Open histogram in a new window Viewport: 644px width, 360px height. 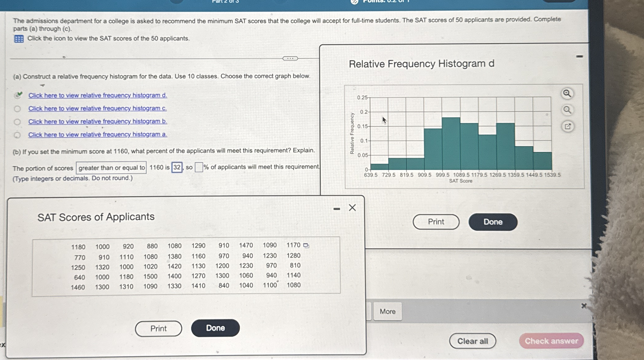click(x=568, y=126)
